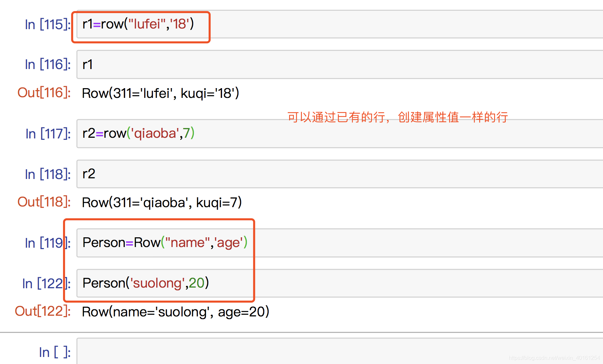603x364 pixels.
Task: Click output text Row(311='qiaoba', kuqi=7)
Action: pyautogui.click(x=162, y=202)
